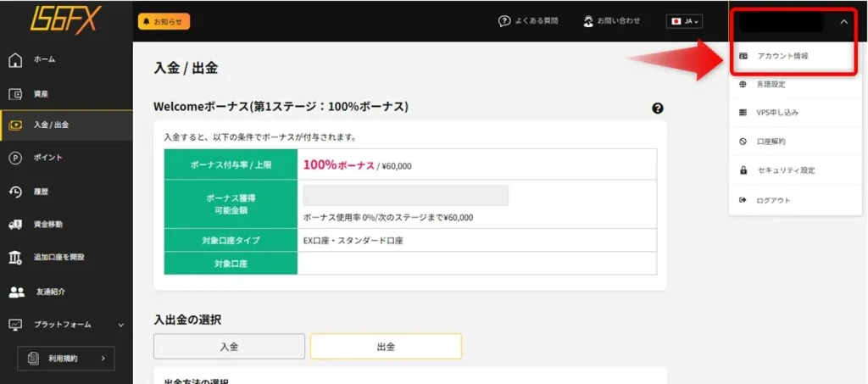Image resolution: width=868 pixels, height=384 pixels.
Task: Expand the プラットフォーム submenu chevron
Action: pyautogui.click(x=121, y=326)
